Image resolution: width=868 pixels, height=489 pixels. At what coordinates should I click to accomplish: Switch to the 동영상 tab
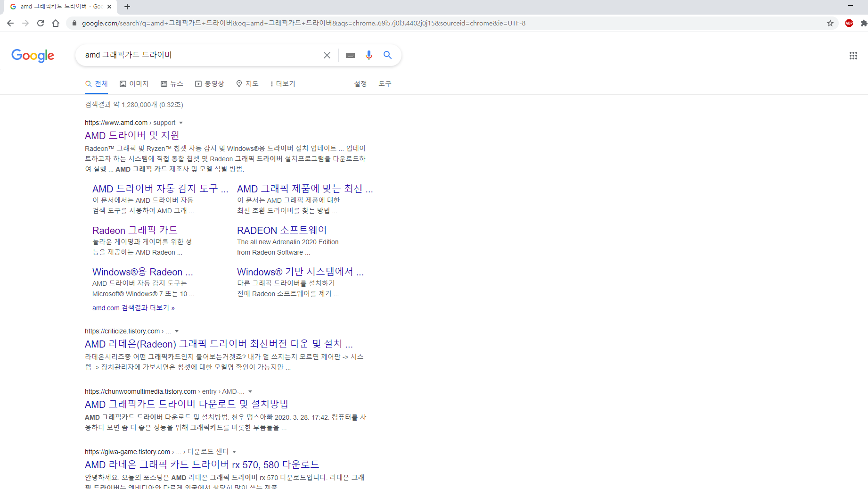pos(210,83)
